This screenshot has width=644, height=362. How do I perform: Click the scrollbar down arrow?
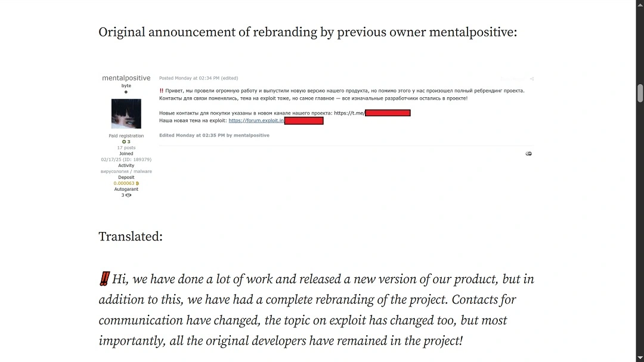pyautogui.click(x=640, y=357)
